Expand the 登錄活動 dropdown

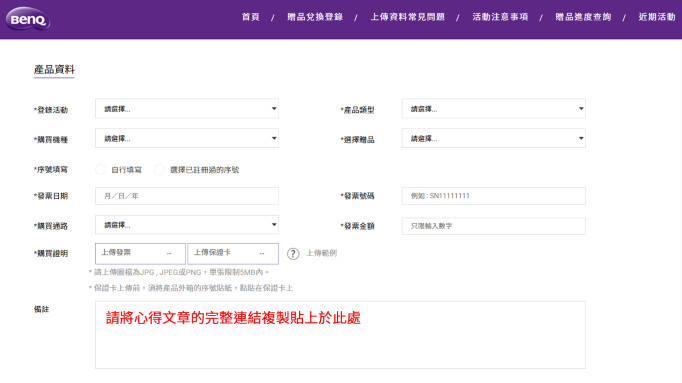click(x=187, y=109)
